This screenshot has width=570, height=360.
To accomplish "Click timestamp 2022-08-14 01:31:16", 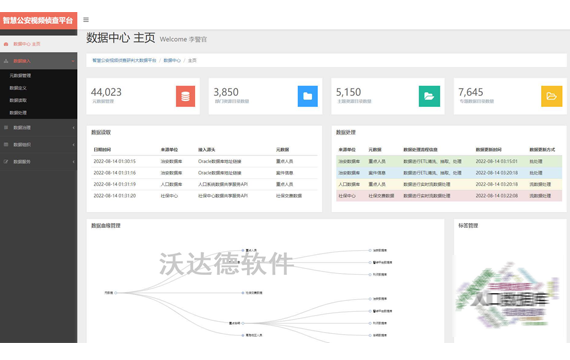I will tap(115, 173).
